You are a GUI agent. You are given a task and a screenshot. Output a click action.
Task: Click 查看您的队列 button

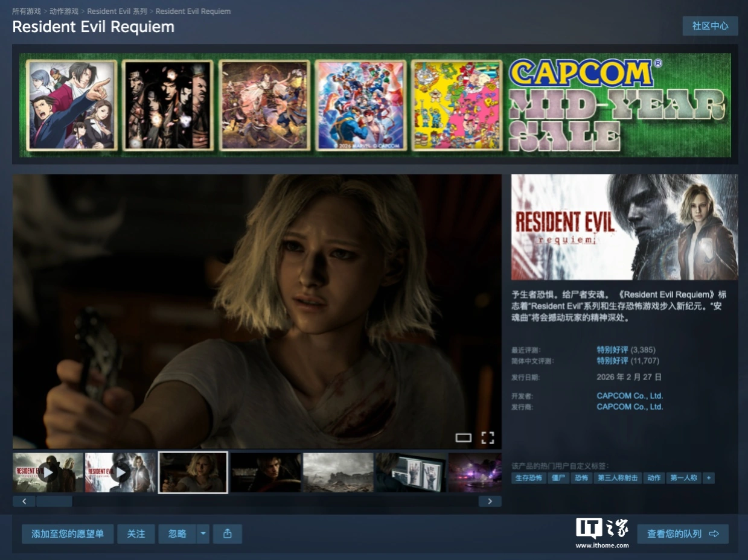click(683, 533)
